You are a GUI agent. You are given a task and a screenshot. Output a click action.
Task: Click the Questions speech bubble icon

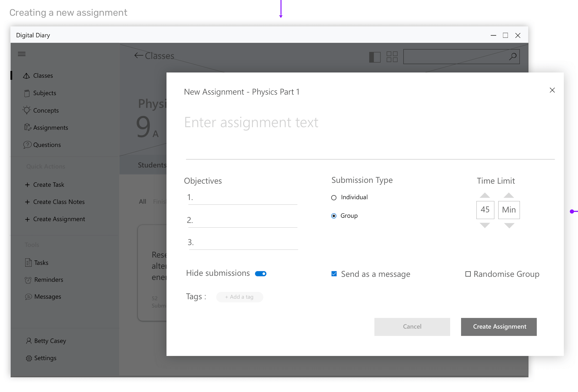(x=27, y=145)
